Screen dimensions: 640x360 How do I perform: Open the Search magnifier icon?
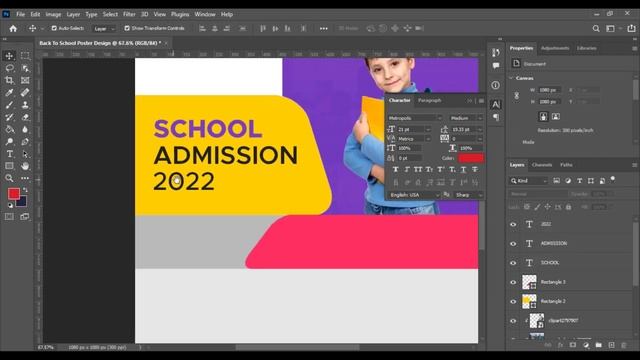(x=596, y=28)
